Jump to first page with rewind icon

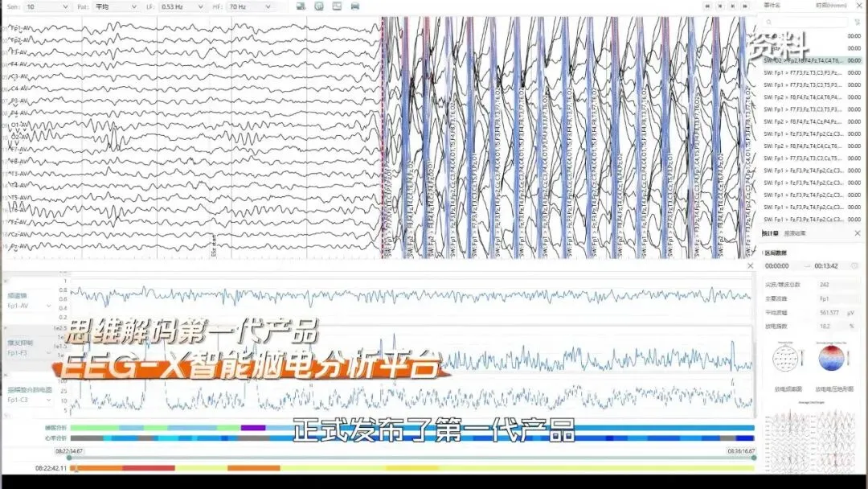pos(707,6)
